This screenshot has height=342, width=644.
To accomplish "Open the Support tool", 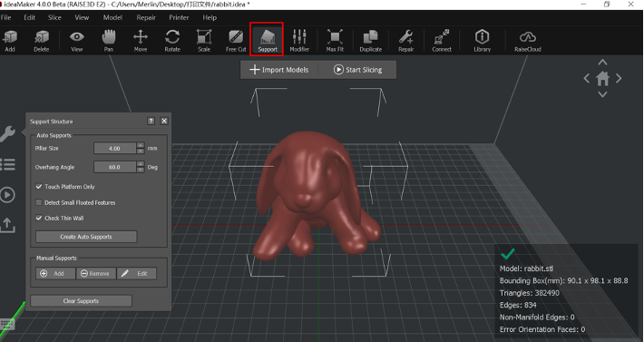I will (268, 41).
